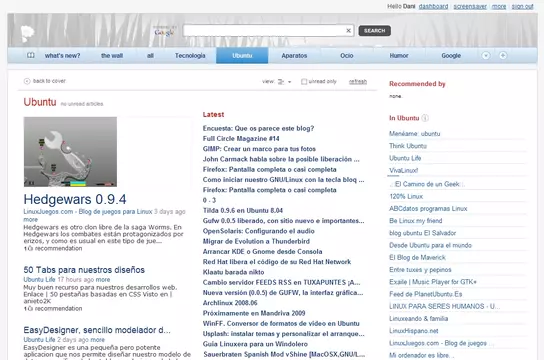Open more tabs dropdown circle arrow
The height and width of the screenshot is (360, 544).
pos(486,55)
